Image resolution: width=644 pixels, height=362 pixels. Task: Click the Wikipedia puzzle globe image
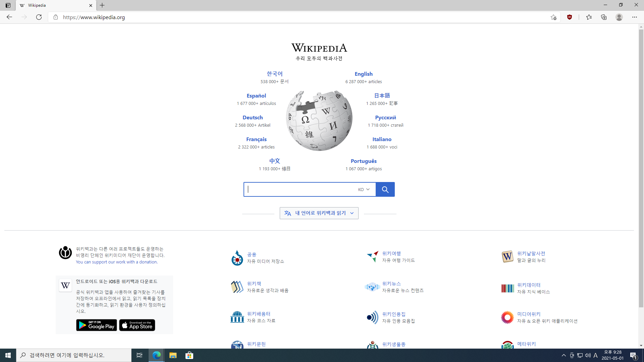coord(319,121)
